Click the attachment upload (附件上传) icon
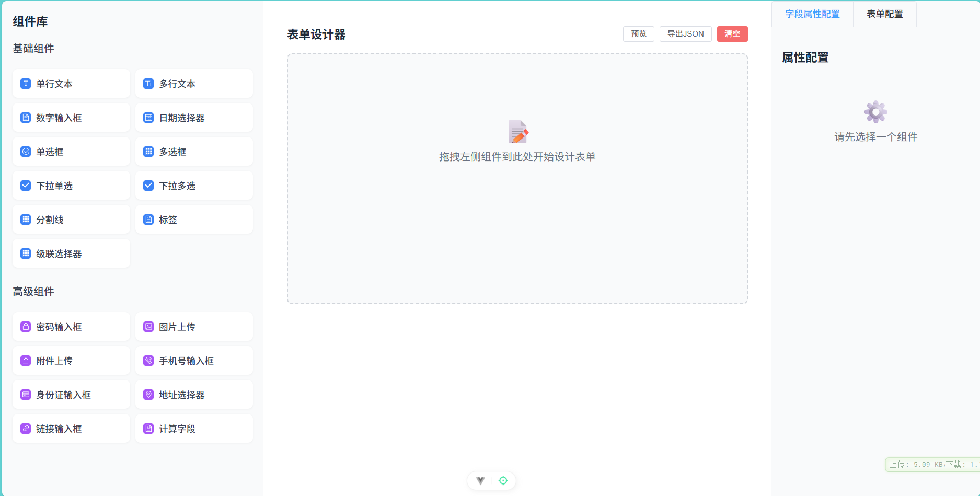The height and width of the screenshot is (496, 980). 26,361
